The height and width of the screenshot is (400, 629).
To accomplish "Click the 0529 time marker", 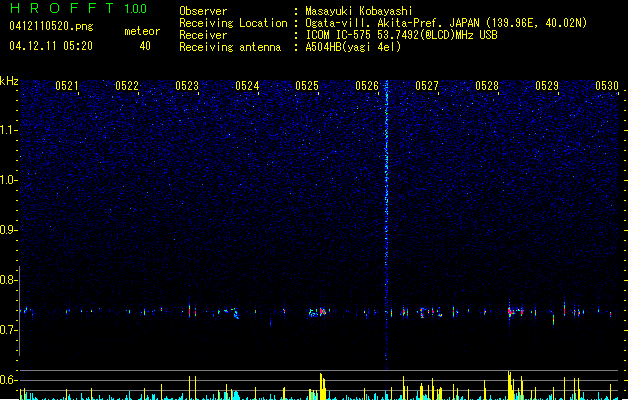I will click(547, 86).
